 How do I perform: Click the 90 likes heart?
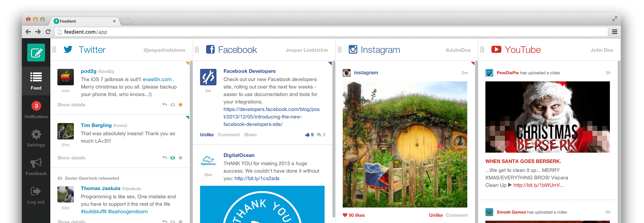click(354, 215)
